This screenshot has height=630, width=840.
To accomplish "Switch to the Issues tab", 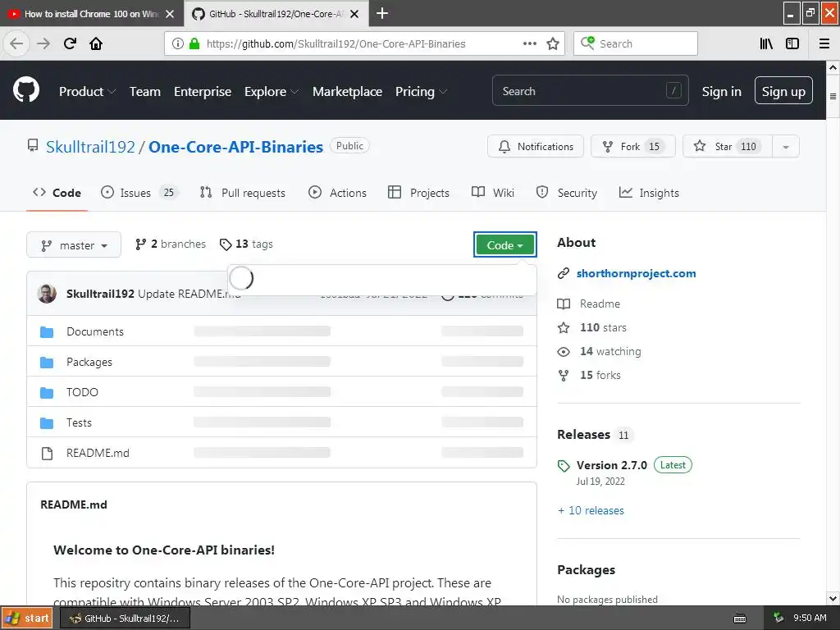I will tap(139, 193).
